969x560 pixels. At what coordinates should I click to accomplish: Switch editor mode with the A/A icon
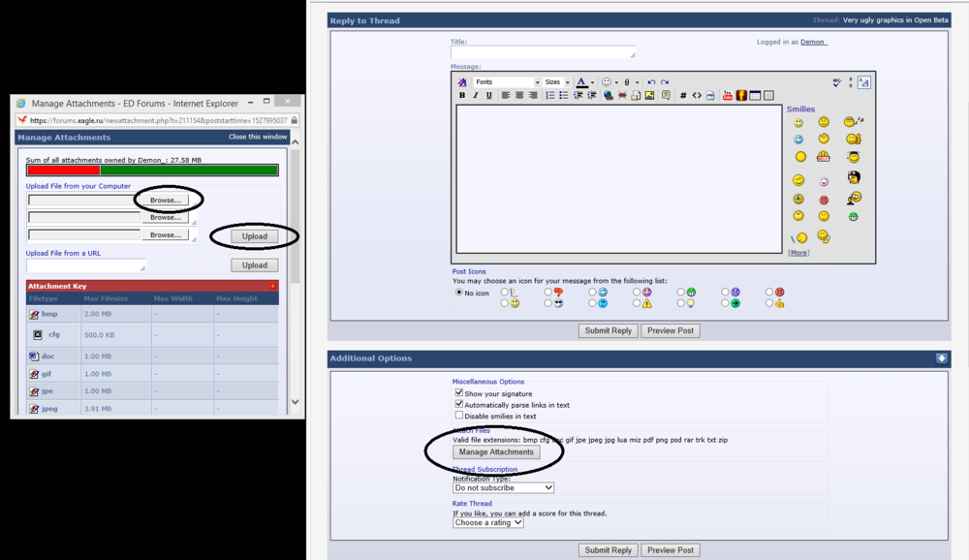point(864,81)
